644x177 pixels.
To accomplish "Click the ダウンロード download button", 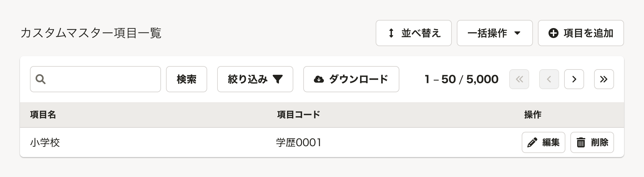I will [x=351, y=79].
